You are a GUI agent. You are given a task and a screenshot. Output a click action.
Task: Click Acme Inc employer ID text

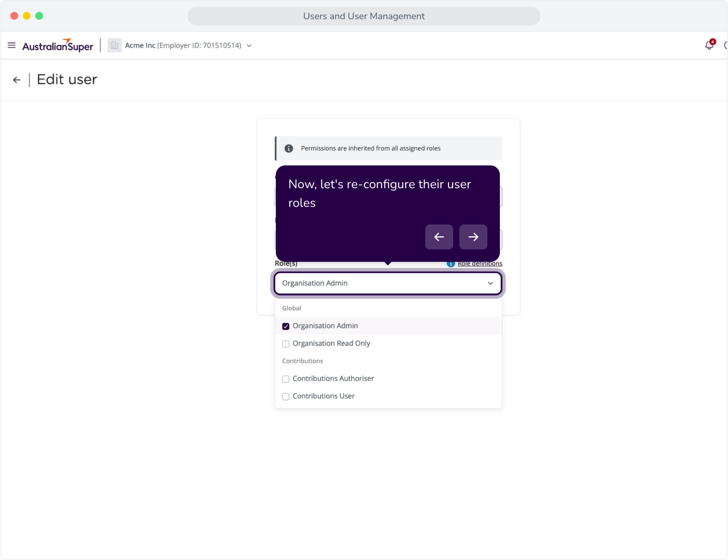click(x=183, y=46)
